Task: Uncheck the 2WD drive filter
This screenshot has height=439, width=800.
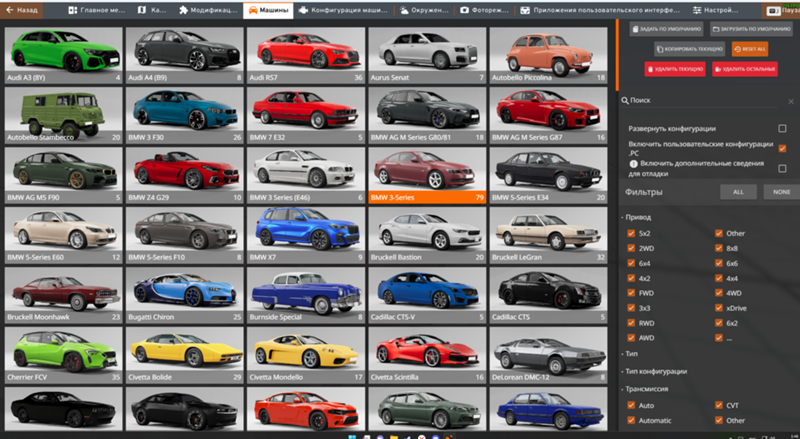Action: [x=631, y=248]
